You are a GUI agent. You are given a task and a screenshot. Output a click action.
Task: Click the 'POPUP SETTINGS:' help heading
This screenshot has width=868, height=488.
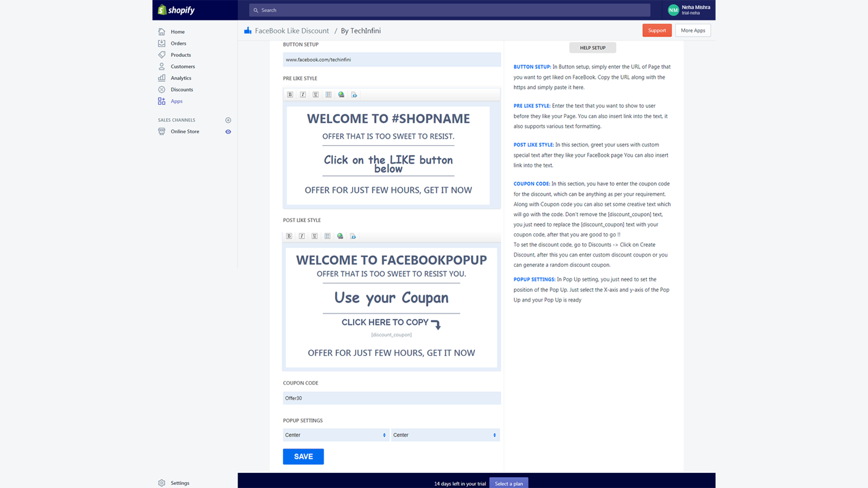pos(534,280)
